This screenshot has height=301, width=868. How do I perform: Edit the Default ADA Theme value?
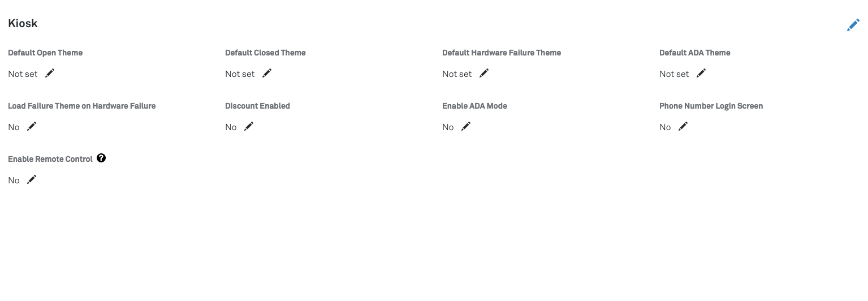[701, 73]
